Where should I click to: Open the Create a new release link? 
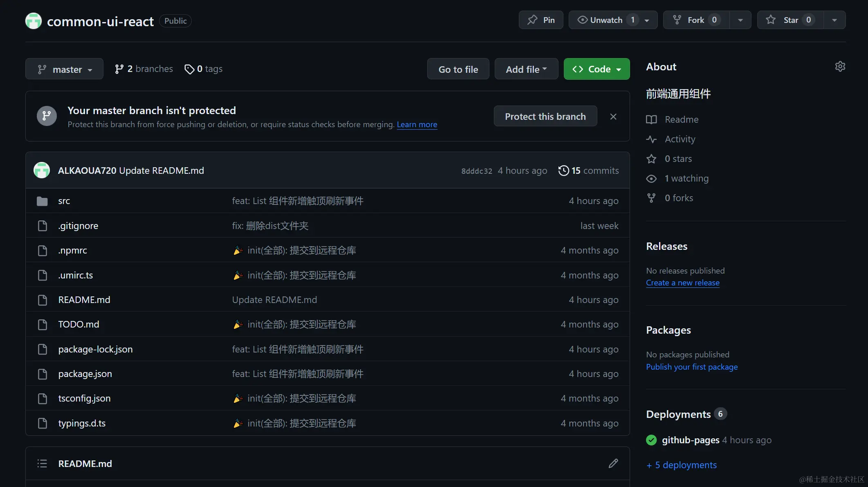coord(683,283)
